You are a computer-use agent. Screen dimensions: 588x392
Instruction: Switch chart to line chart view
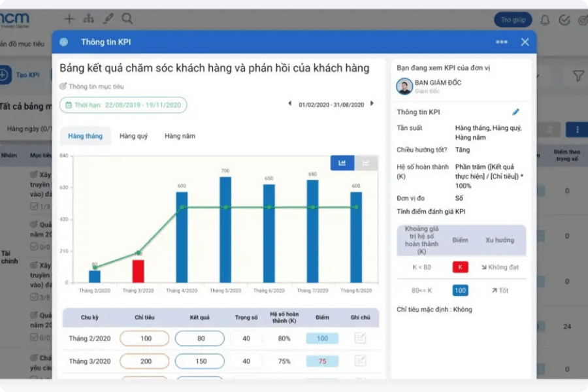[366, 163]
